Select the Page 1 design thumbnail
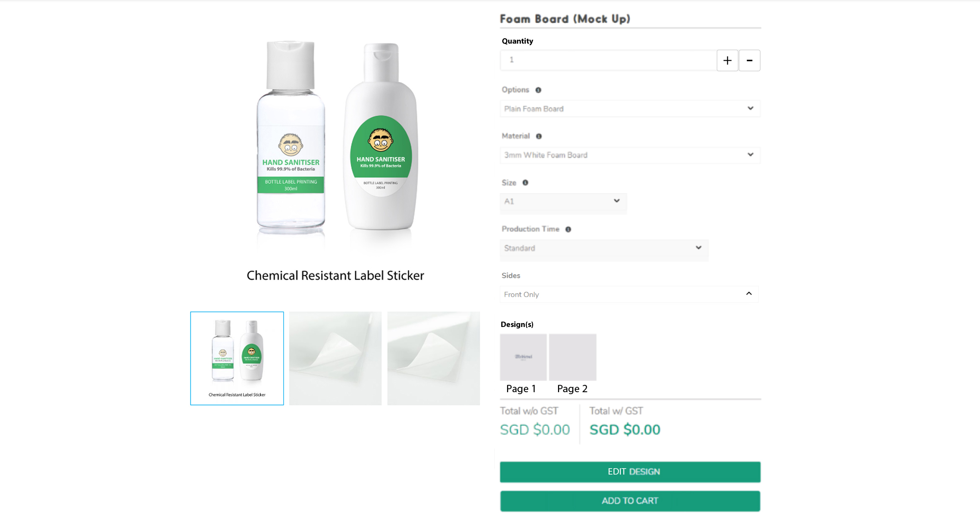The width and height of the screenshot is (980, 528). pos(523,357)
